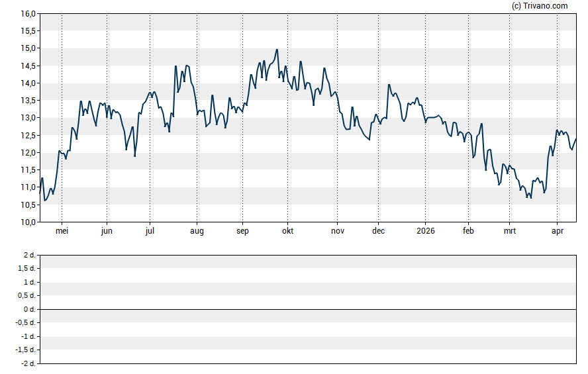Click the 16,0 price axis label
This screenshot has width=588, height=374.
point(28,14)
